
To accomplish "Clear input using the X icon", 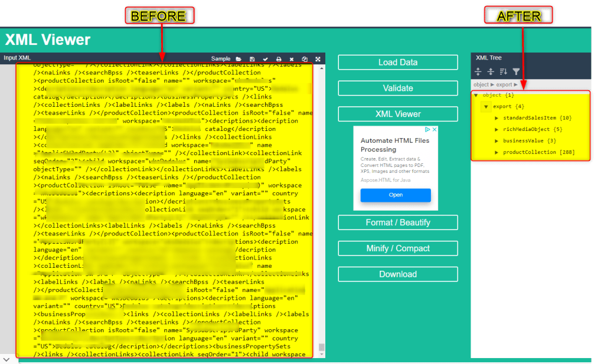I will (292, 59).
